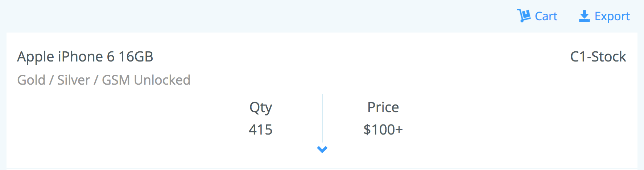Click the C1-Stock grade label
Screen dimensions: 644x170
pyautogui.click(x=598, y=57)
